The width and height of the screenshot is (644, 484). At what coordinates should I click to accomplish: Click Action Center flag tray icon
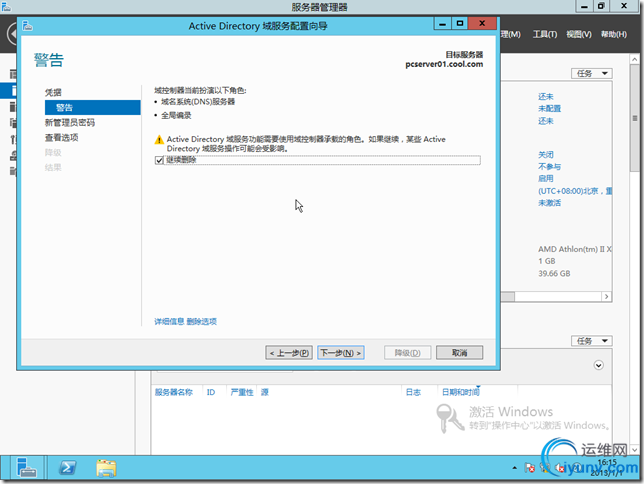click(529, 468)
